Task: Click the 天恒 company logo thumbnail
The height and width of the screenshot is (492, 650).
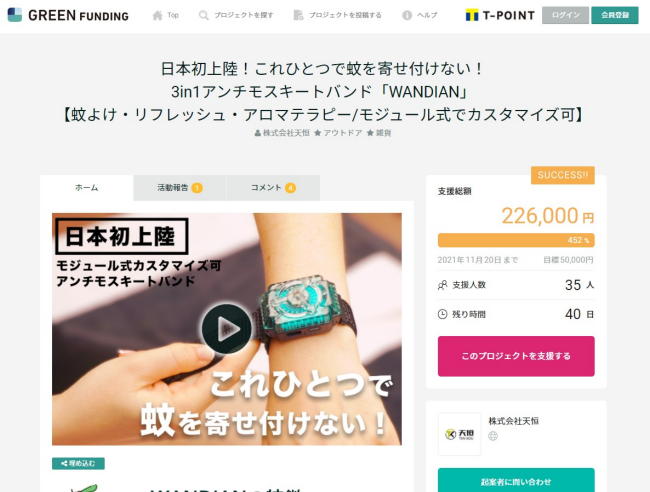Action: (x=459, y=434)
